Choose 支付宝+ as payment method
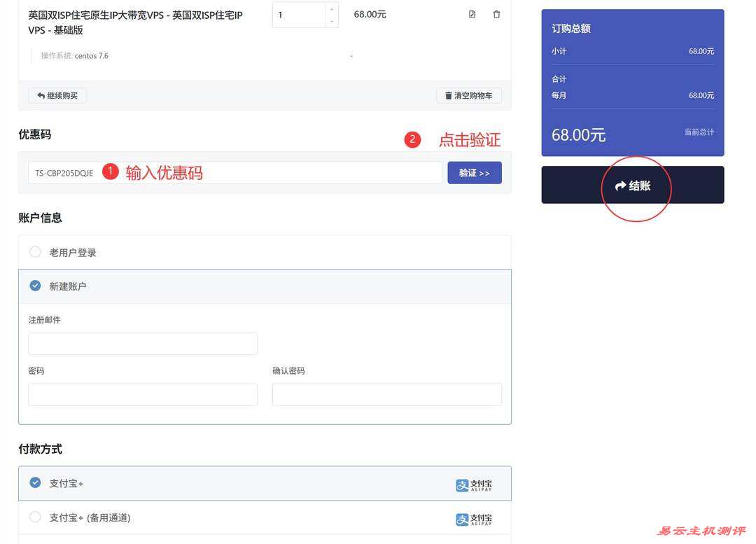Image resolution: width=756 pixels, height=544 pixels. click(35, 483)
